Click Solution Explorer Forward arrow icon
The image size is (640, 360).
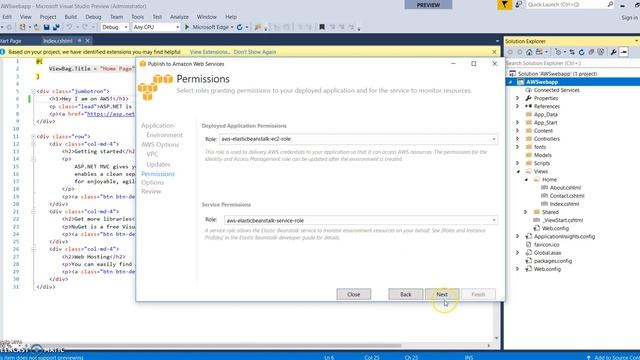(520, 52)
